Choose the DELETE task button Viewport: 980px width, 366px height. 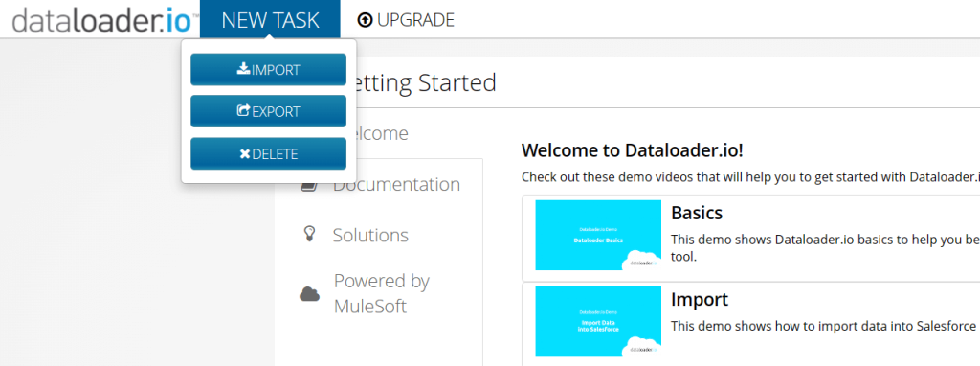click(268, 153)
